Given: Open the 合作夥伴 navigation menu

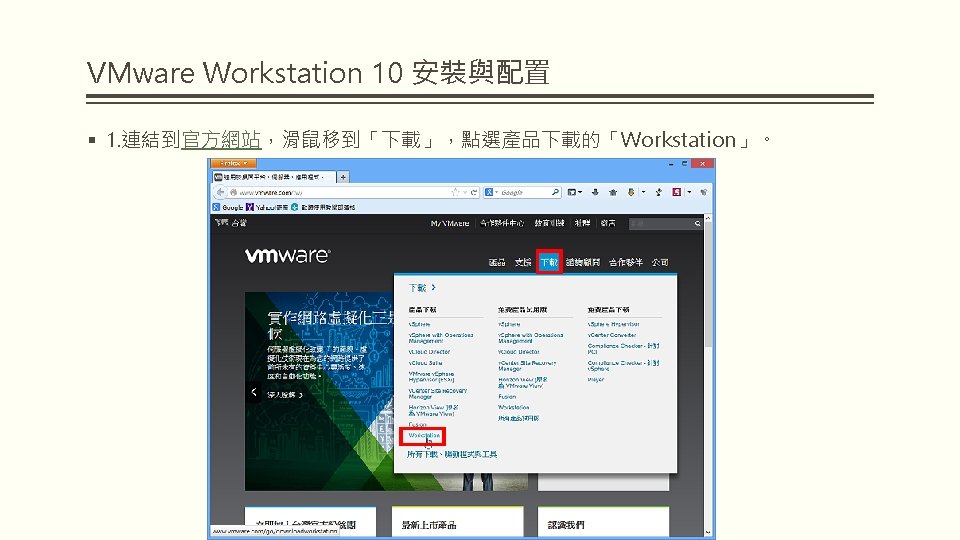Looking at the screenshot, I should click(x=626, y=262).
